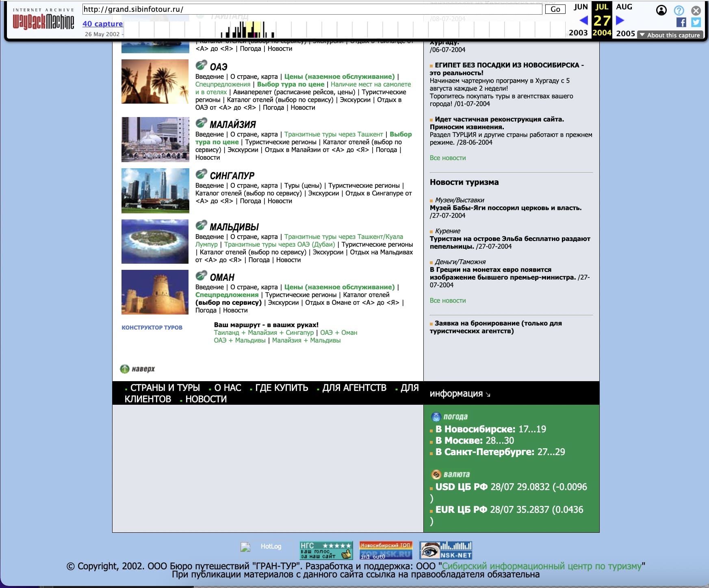Open the Wayback user account icon
The width and height of the screenshot is (709, 588).
tap(661, 10)
